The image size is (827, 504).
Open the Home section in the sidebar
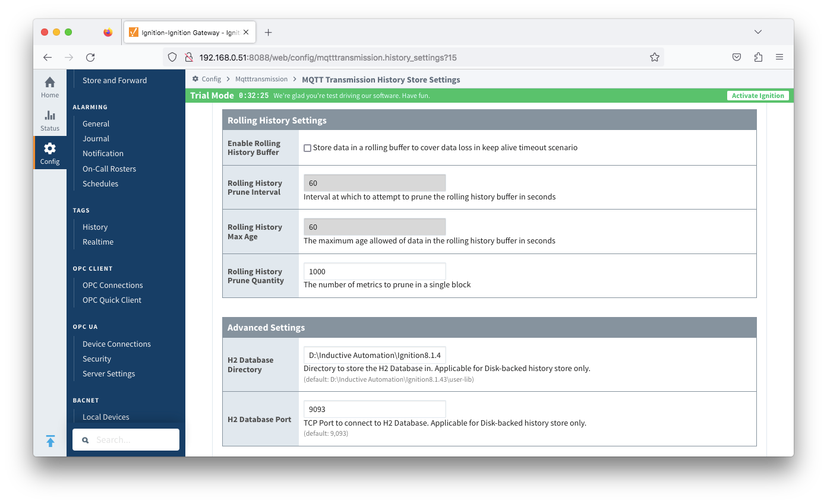tap(50, 87)
